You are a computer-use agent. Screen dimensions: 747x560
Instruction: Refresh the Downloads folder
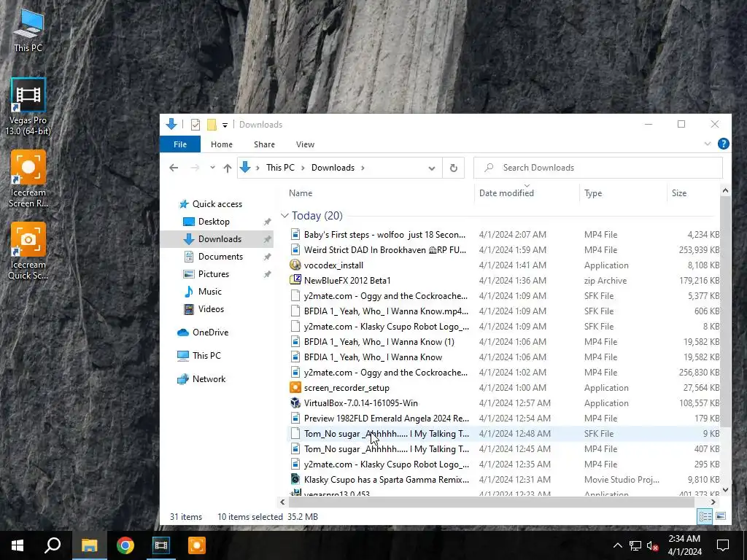click(454, 168)
